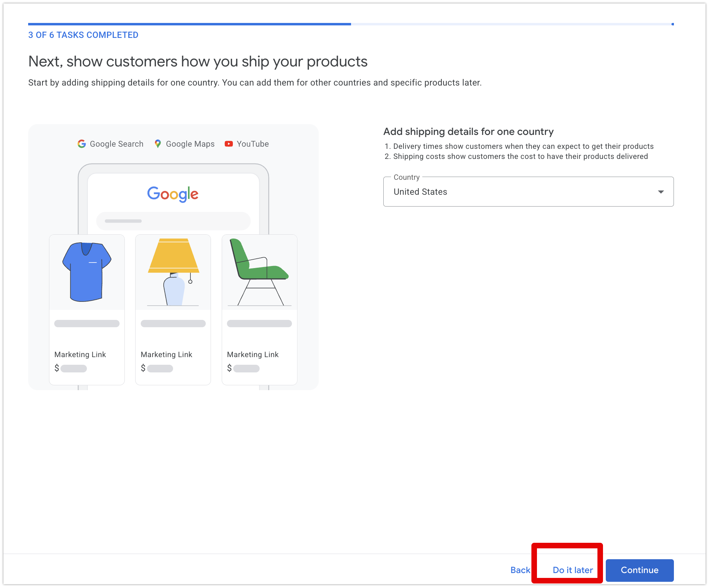Click the Google Search G logo icon
The width and height of the screenshot is (709, 588).
point(82,144)
